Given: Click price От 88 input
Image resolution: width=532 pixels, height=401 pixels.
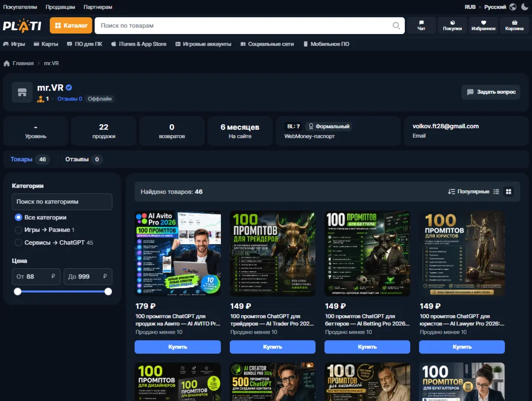Looking at the screenshot, I should 36,277.
